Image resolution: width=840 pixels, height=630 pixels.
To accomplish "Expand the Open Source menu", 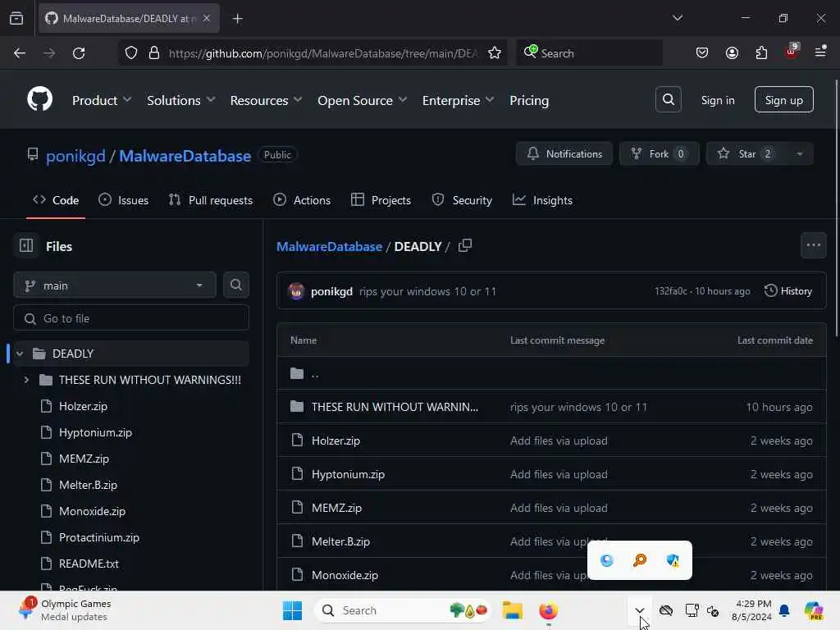I will coord(362,100).
